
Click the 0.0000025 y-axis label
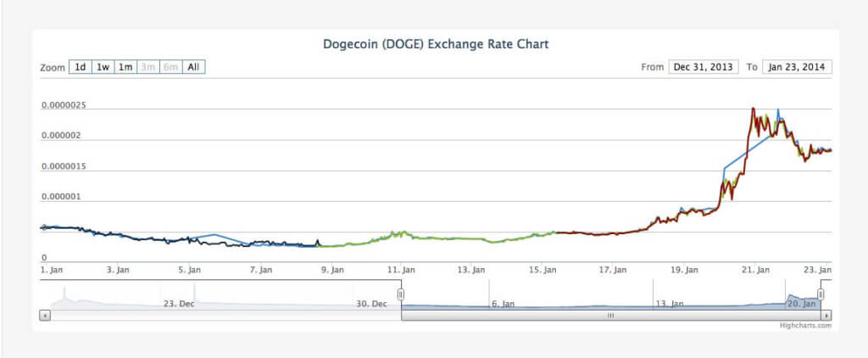[x=62, y=105]
